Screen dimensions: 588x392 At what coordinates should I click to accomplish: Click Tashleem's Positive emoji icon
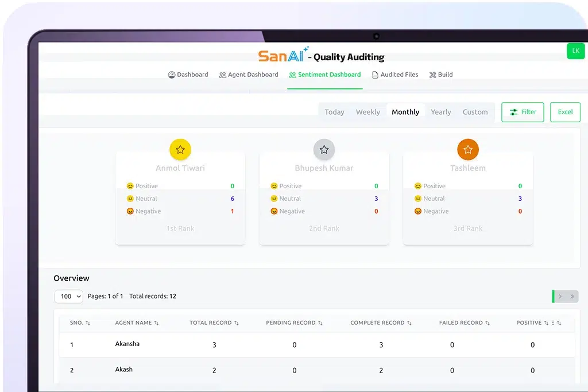pyautogui.click(x=418, y=186)
